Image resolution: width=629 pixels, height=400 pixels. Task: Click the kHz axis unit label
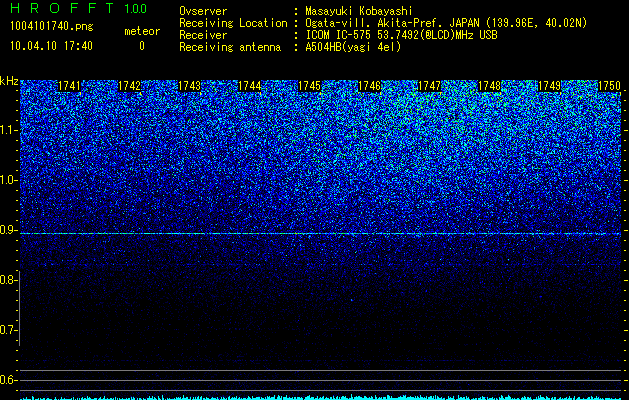9,81
